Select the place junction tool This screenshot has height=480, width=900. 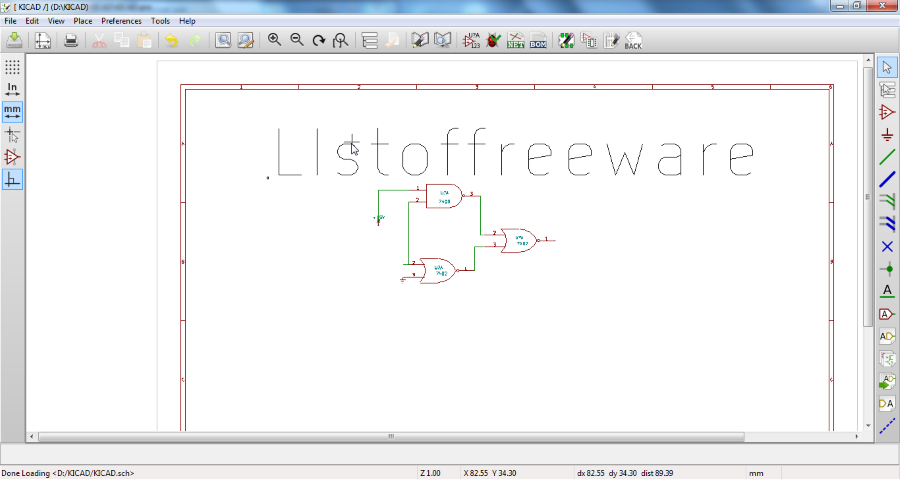[887, 269]
